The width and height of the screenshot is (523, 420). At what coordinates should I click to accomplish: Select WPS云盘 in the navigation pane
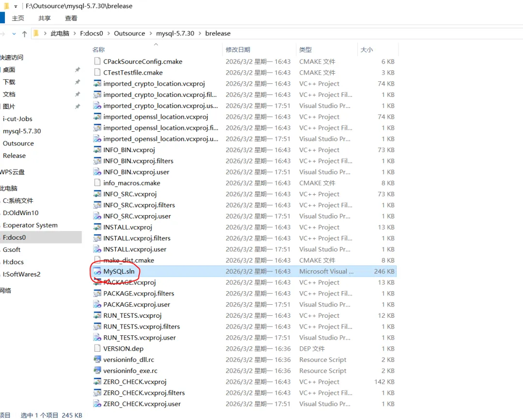pos(12,172)
